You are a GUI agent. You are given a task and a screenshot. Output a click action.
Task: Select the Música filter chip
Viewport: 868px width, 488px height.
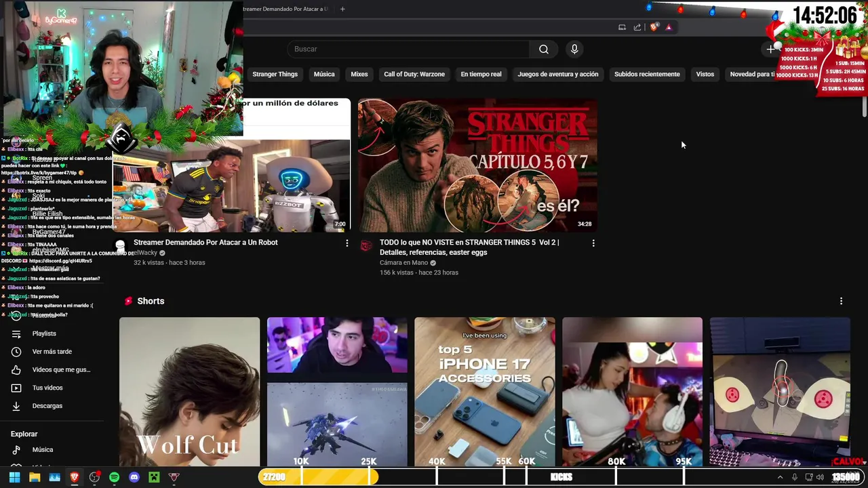[324, 74]
